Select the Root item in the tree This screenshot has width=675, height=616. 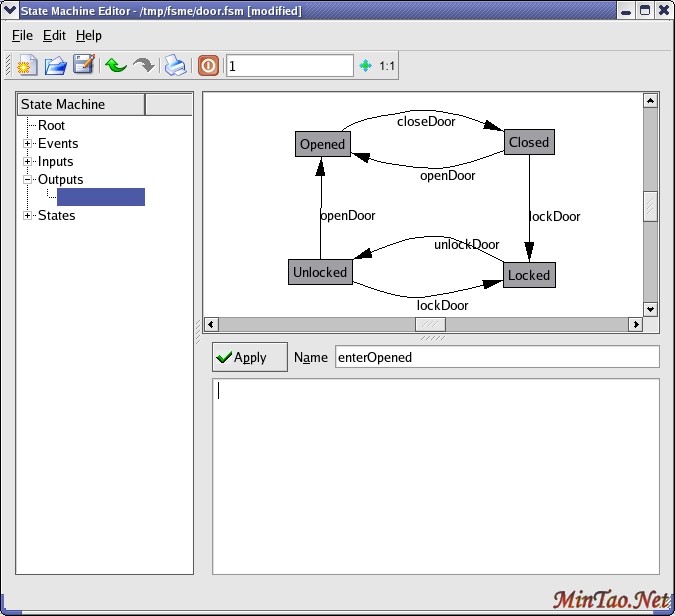pos(51,126)
